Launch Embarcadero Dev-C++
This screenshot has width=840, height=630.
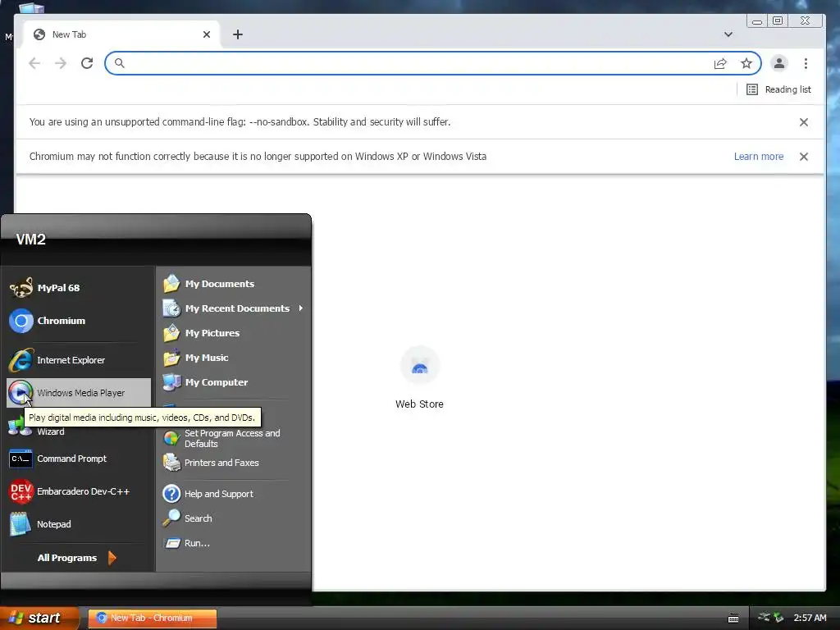[x=78, y=491]
